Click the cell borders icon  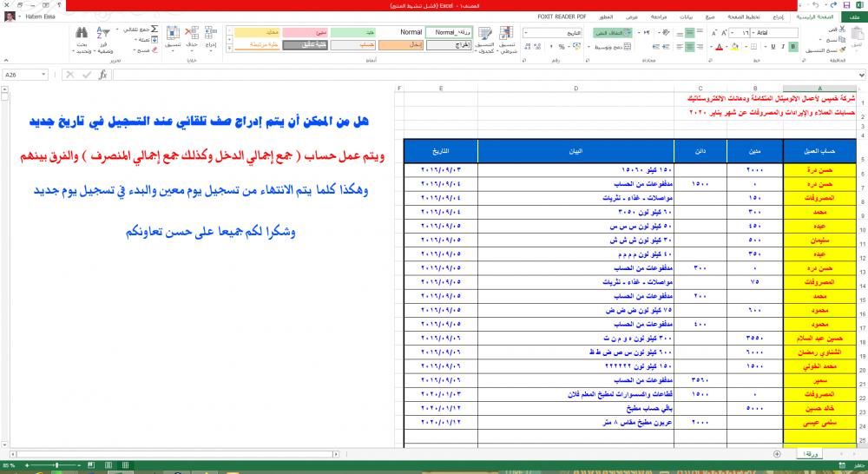753,47
